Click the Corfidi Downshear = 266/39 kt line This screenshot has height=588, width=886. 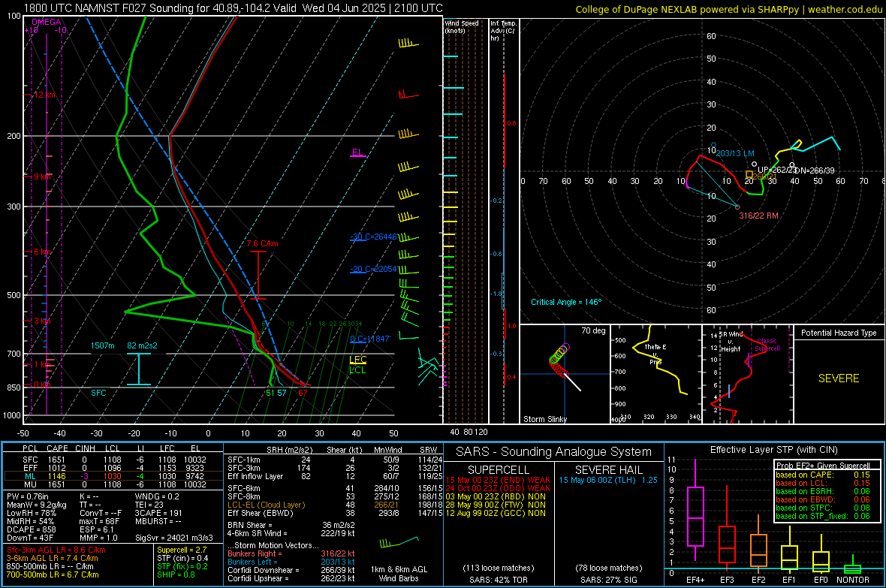tap(291, 570)
